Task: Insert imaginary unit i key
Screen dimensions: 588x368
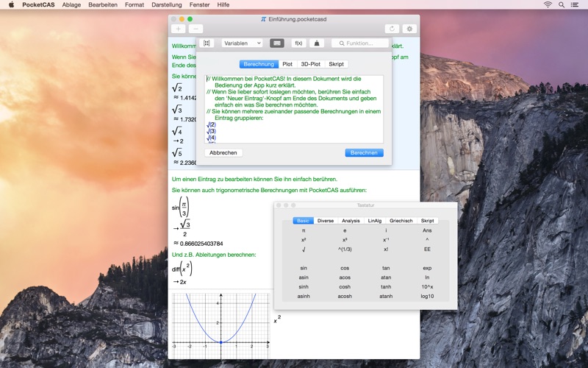Action: tap(386, 230)
